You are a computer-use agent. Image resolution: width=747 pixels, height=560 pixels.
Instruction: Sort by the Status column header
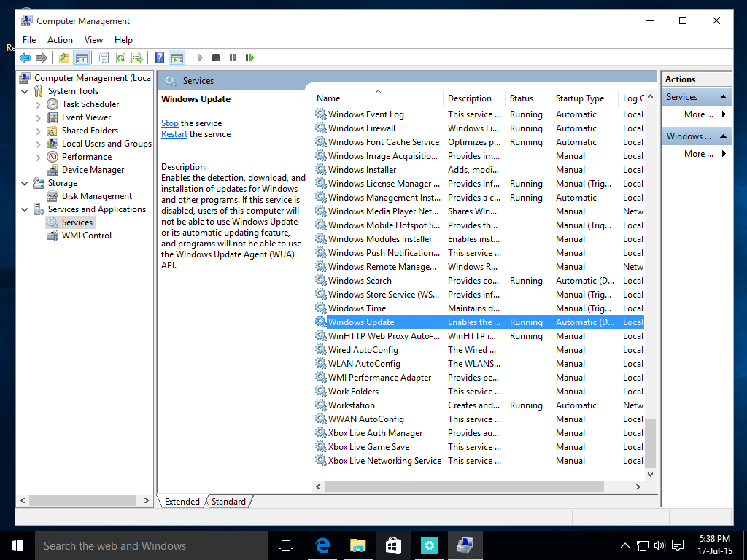click(527, 98)
